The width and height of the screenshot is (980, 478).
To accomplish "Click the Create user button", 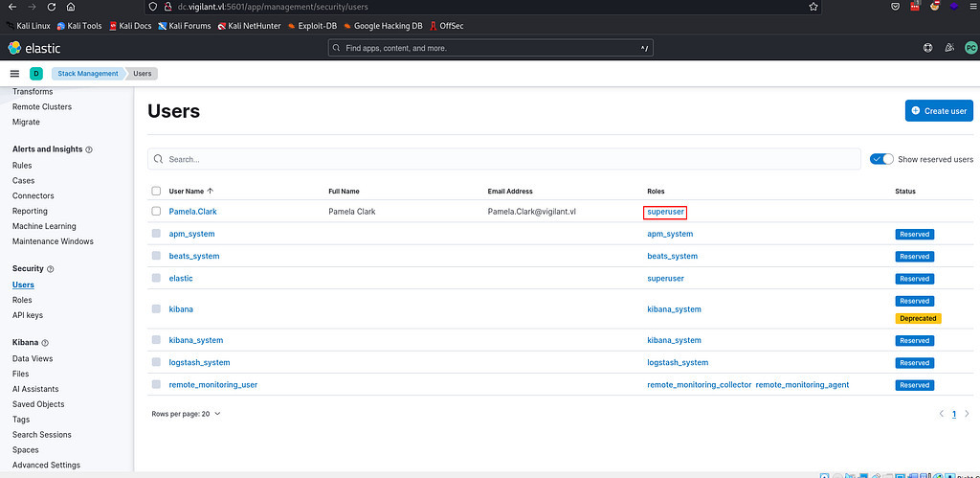I will (x=939, y=111).
